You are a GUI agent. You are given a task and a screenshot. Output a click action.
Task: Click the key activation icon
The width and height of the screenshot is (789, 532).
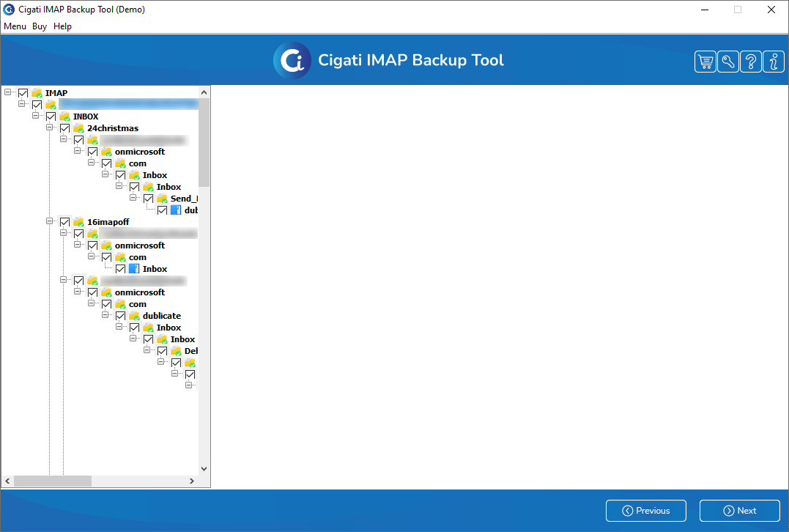(x=727, y=62)
